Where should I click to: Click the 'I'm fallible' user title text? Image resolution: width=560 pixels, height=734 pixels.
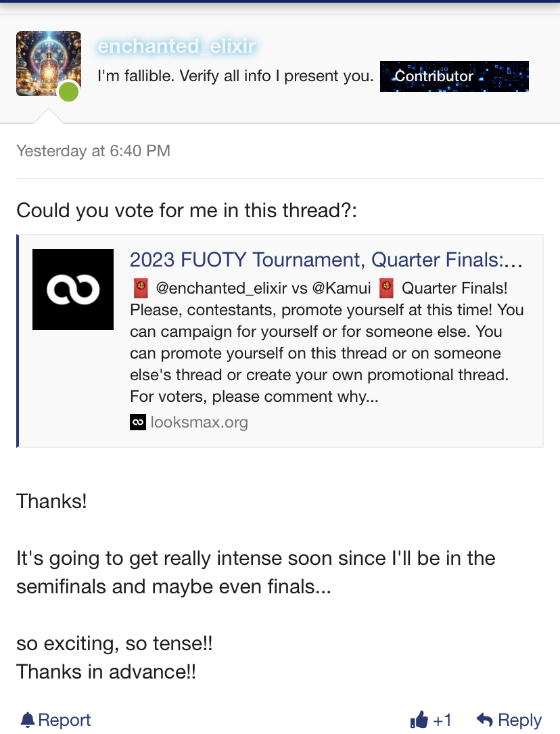click(x=235, y=76)
